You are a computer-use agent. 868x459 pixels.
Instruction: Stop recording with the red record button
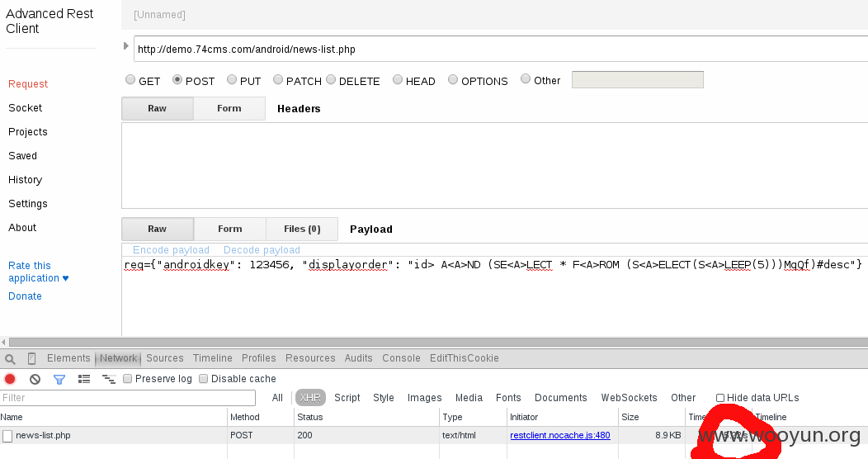coord(10,379)
